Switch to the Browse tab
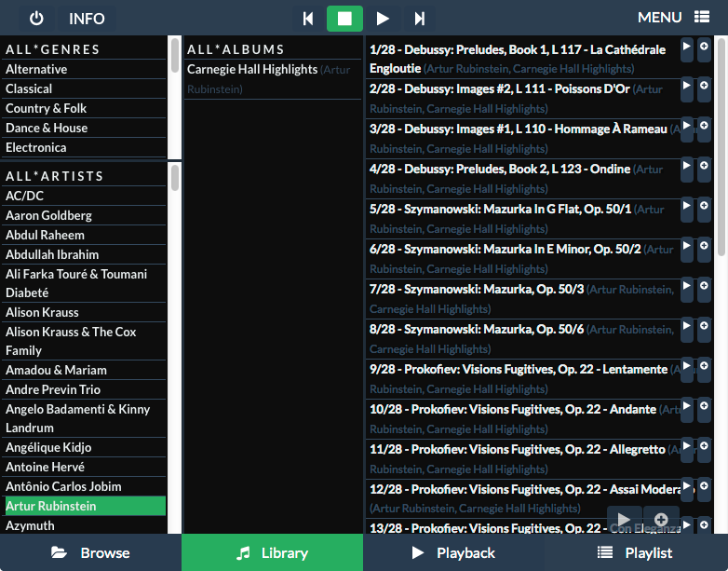728x571 pixels. (91, 552)
